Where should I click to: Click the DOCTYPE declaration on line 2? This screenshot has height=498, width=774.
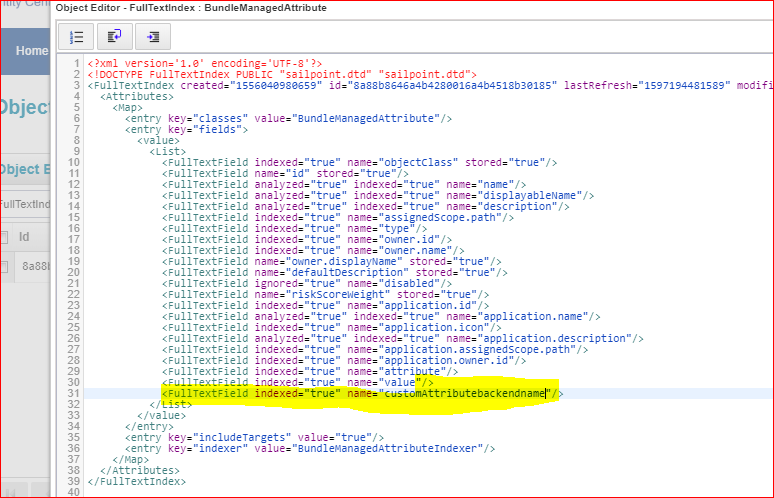[280, 74]
